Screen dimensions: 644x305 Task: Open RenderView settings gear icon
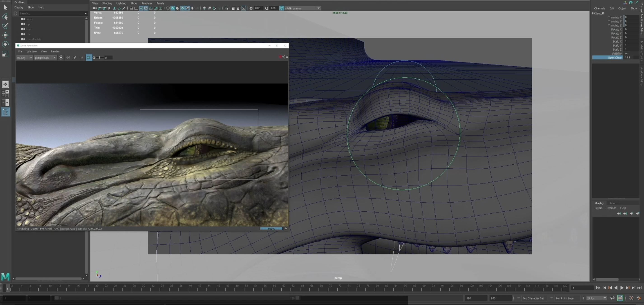(x=287, y=57)
